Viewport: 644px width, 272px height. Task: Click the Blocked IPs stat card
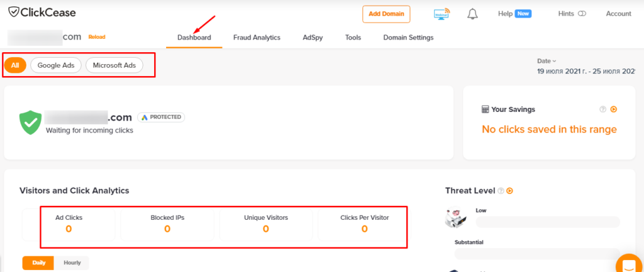tap(167, 224)
